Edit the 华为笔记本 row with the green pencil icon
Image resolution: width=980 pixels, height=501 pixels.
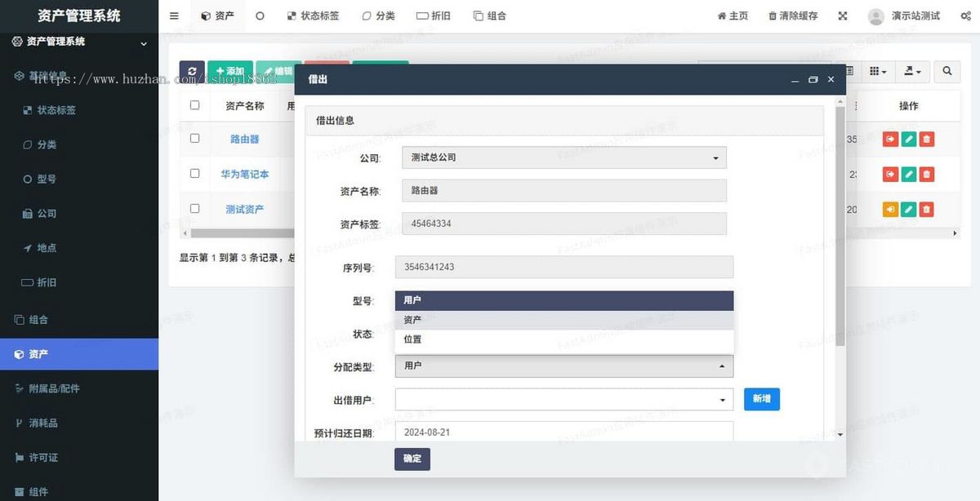[x=908, y=174]
